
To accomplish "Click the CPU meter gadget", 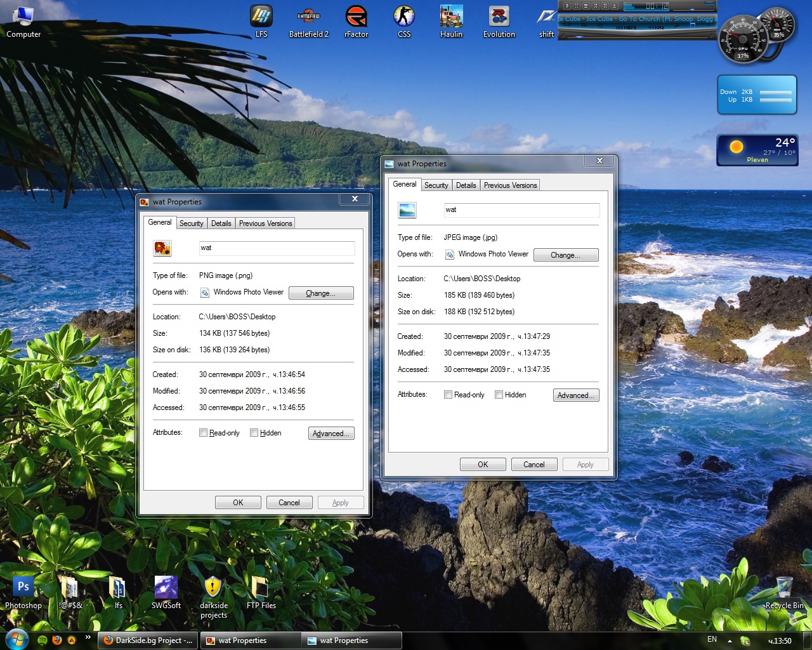I will pyautogui.click(x=742, y=40).
